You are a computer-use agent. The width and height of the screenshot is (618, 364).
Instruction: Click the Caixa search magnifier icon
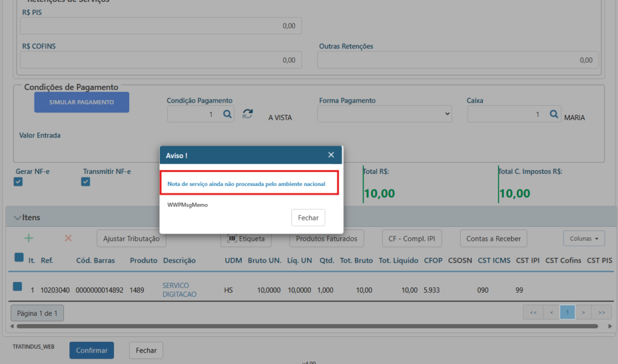553,114
